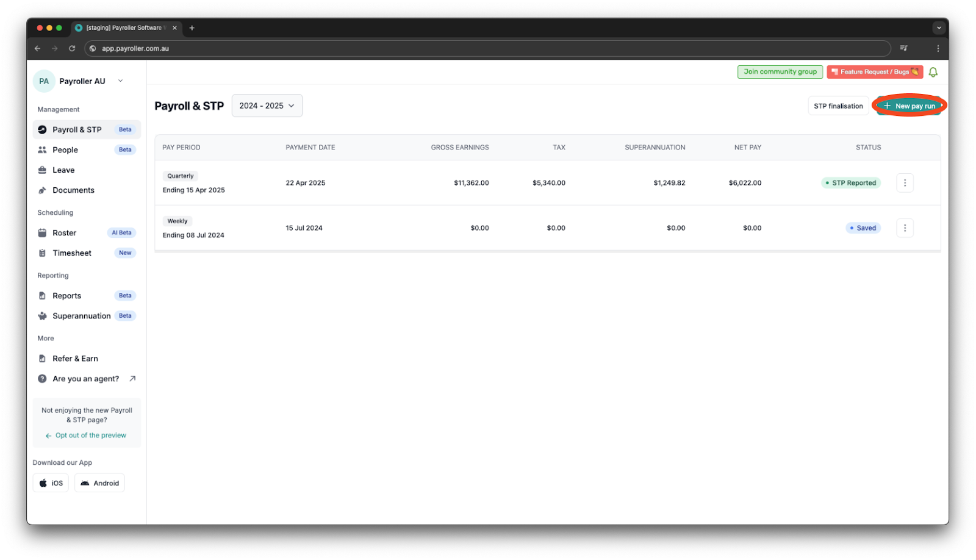Open the 2024 - 2025 financial year dropdown
The image size is (976, 560).
pos(267,106)
